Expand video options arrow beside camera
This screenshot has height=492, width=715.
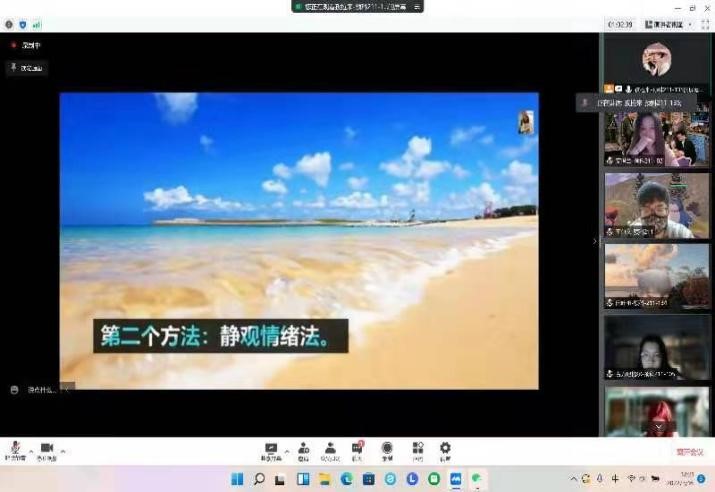coord(63,451)
